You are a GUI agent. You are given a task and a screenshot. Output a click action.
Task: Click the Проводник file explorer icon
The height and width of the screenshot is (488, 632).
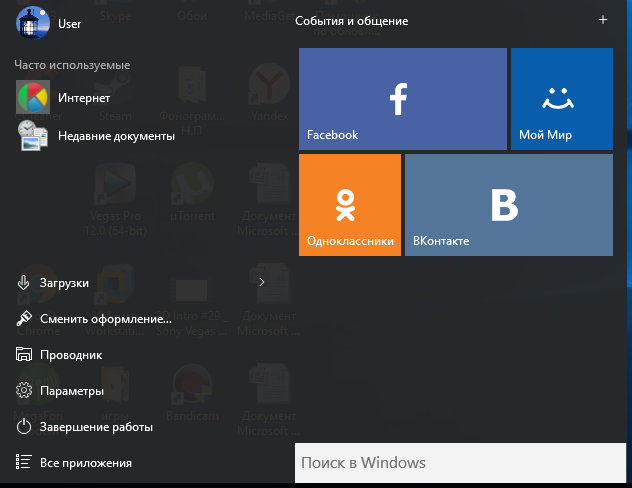pyautogui.click(x=24, y=354)
